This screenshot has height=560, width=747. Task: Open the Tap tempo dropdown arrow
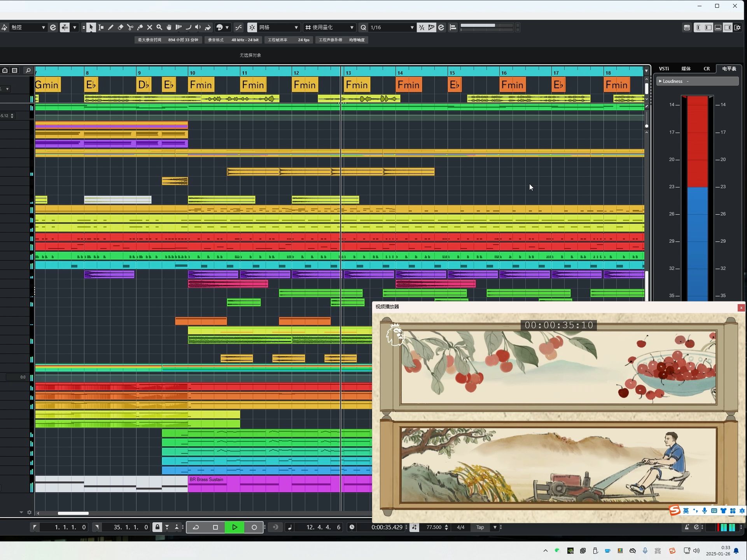tap(495, 527)
